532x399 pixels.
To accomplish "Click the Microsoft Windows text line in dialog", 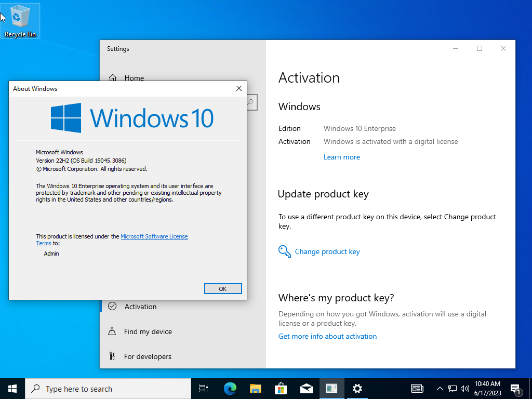I will [59, 152].
